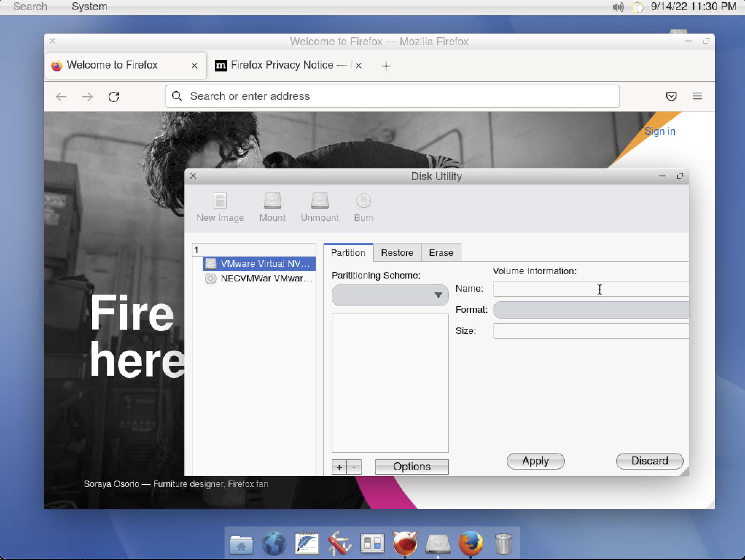This screenshot has height=560, width=745.
Task: Click the Options button in Disk Utility
Action: (x=412, y=466)
